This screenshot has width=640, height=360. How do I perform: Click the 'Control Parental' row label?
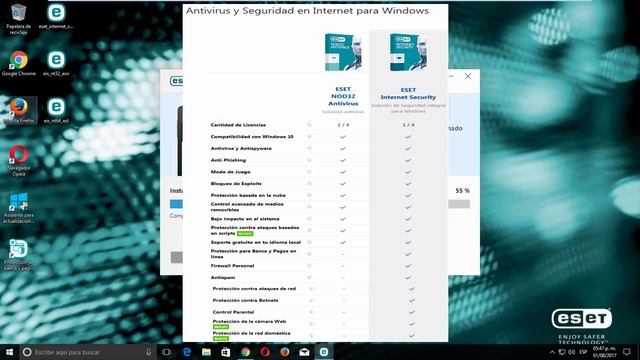(233, 312)
